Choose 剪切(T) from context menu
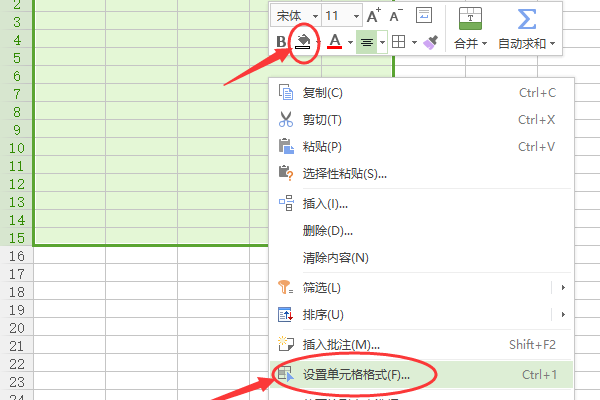Image resolution: width=600 pixels, height=400 pixels. (x=421, y=120)
